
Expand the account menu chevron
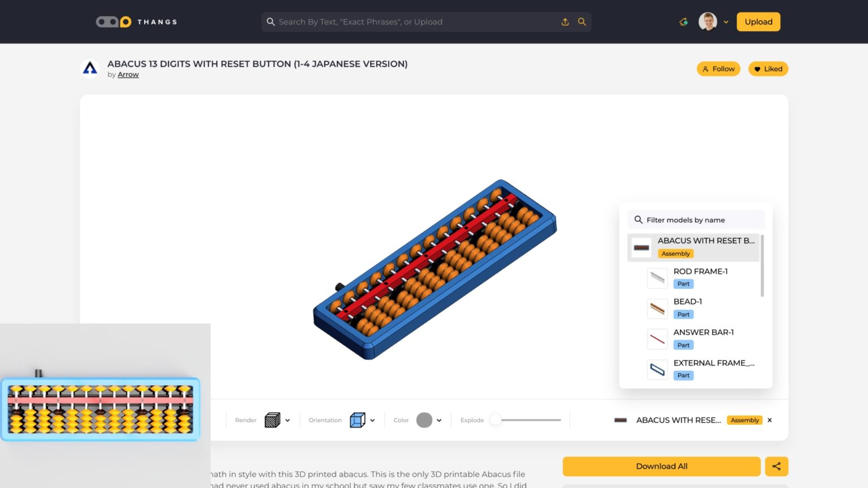727,21
